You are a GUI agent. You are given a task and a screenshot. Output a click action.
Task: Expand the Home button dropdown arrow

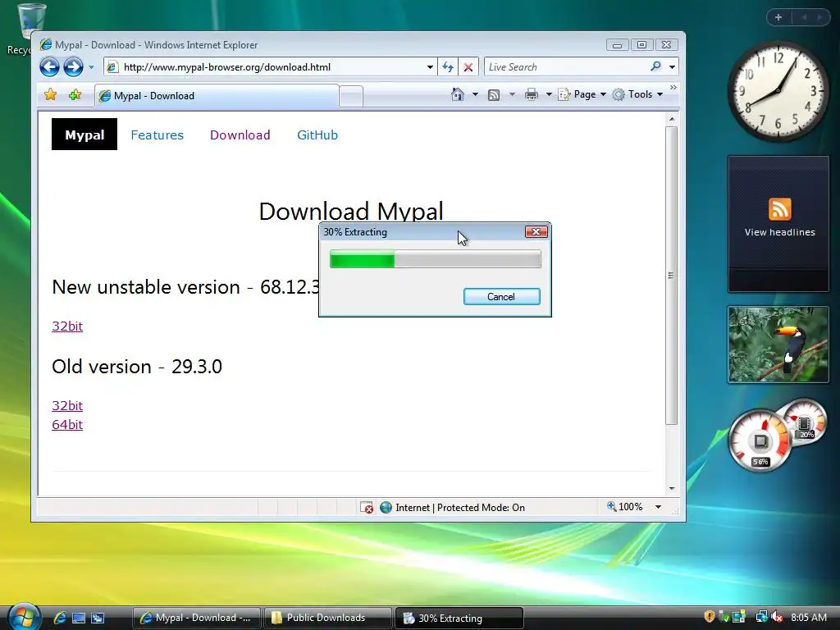475,94
